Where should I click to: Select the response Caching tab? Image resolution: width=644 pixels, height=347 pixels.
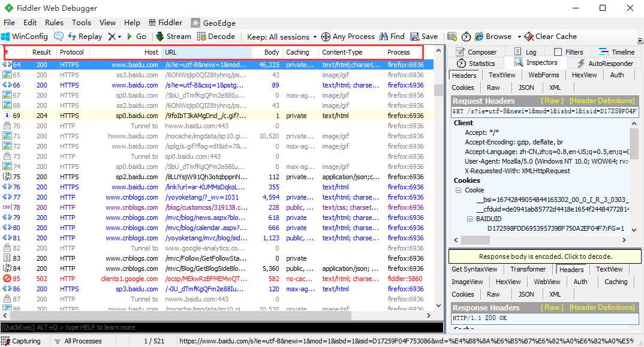click(616, 282)
